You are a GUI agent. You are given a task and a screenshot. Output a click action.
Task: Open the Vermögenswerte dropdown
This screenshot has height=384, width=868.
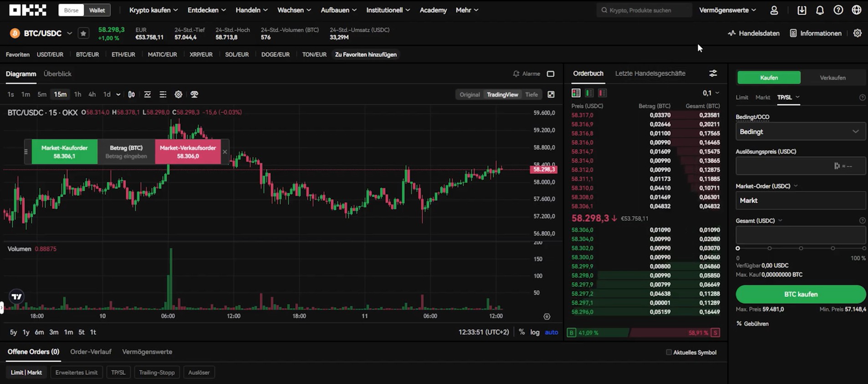point(727,10)
